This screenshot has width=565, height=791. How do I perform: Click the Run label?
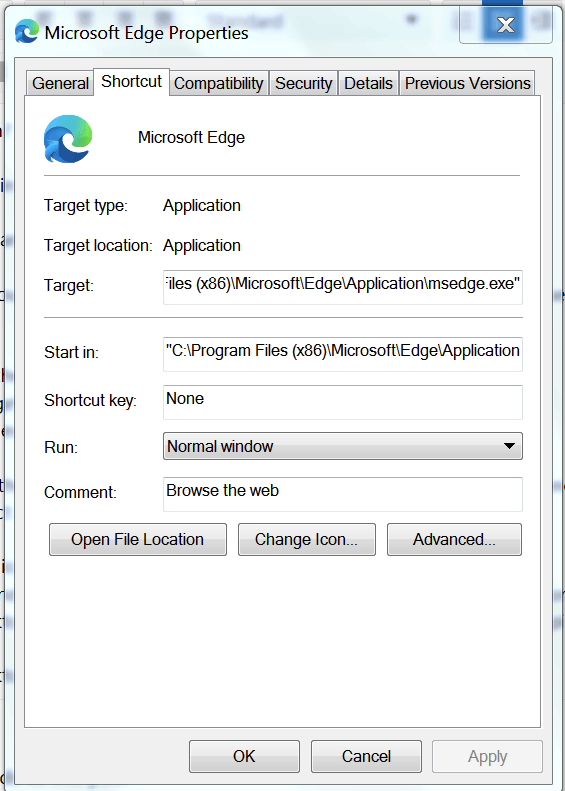point(61,447)
